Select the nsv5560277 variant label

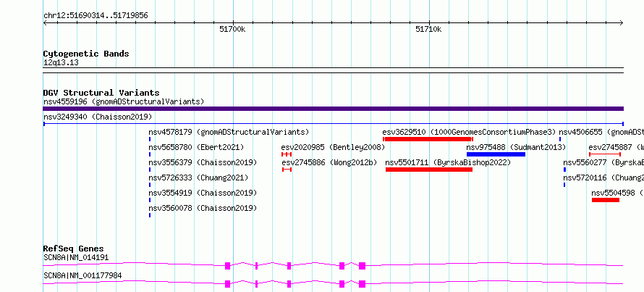tap(603, 162)
